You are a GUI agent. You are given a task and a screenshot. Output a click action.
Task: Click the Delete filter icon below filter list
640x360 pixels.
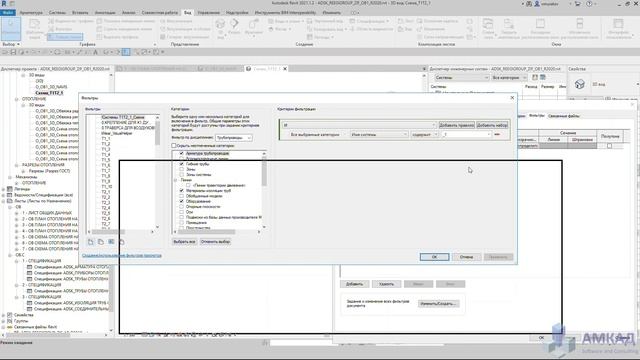coord(121,242)
